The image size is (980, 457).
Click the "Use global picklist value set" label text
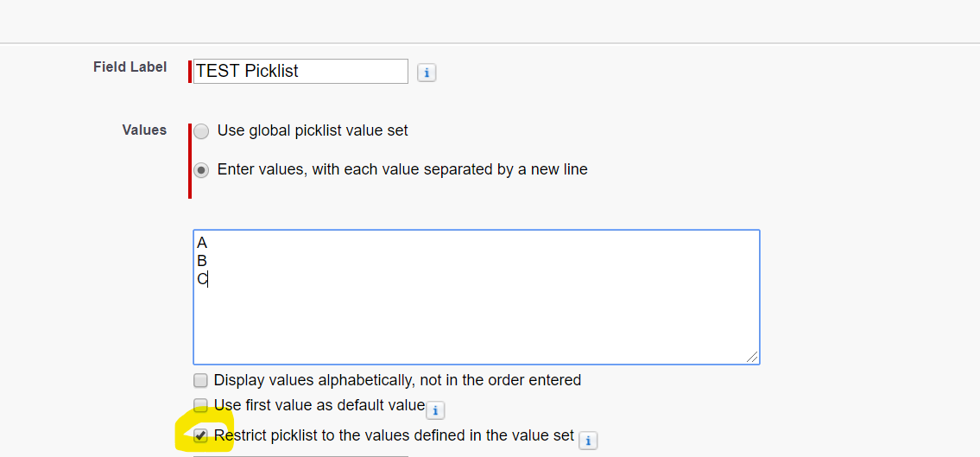pos(313,131)
